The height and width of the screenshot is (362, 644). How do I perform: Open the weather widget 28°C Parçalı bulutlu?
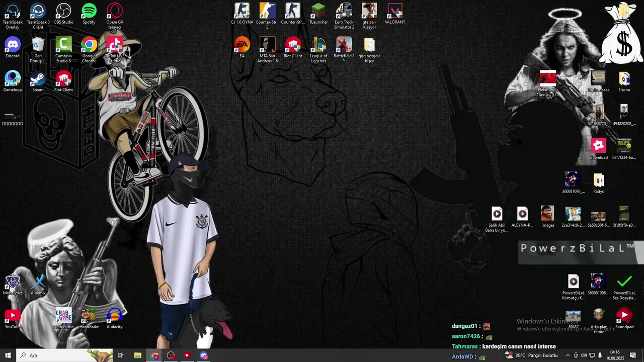[532, 355]
